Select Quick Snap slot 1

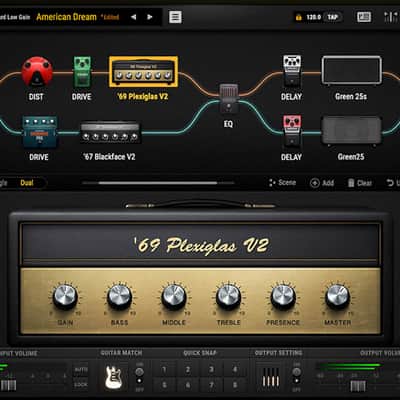tap(164, 369)
